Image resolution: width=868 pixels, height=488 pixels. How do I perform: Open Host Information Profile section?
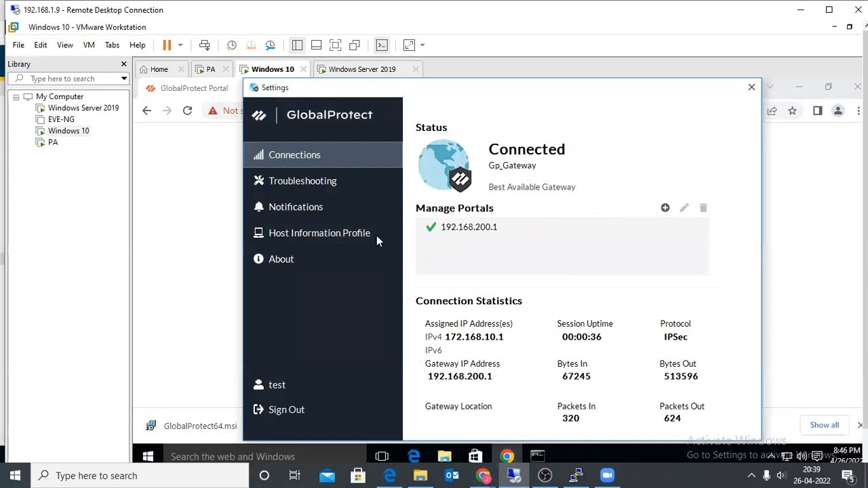323,233
